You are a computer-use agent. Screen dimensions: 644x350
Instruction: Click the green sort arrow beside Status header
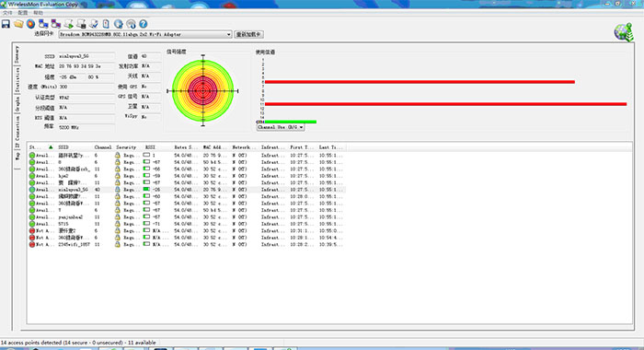point(51,146)
